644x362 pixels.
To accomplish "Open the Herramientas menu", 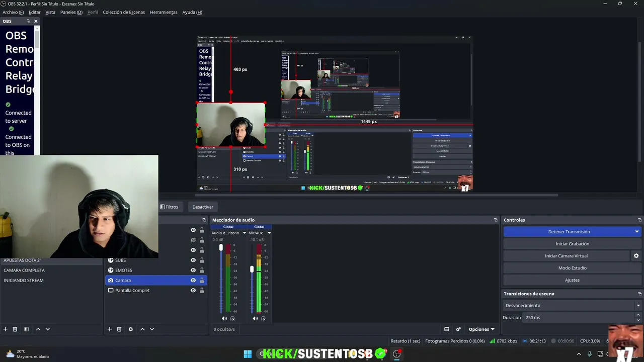I will click(x=164, y=12).
